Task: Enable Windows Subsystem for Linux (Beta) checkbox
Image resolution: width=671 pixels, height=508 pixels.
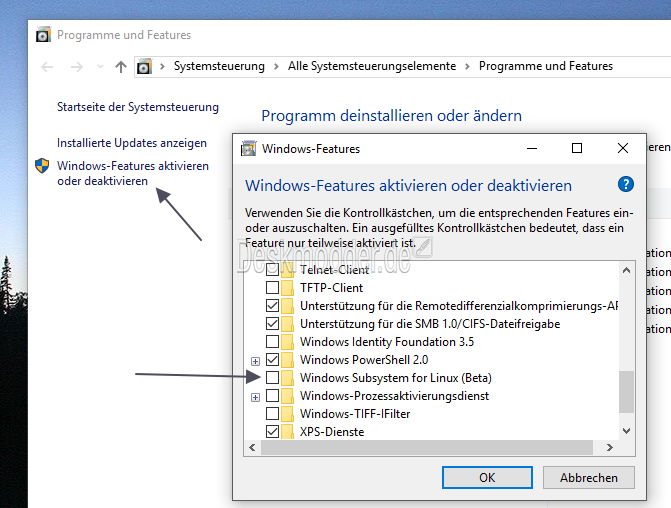Action: click(x=273, y=377)
